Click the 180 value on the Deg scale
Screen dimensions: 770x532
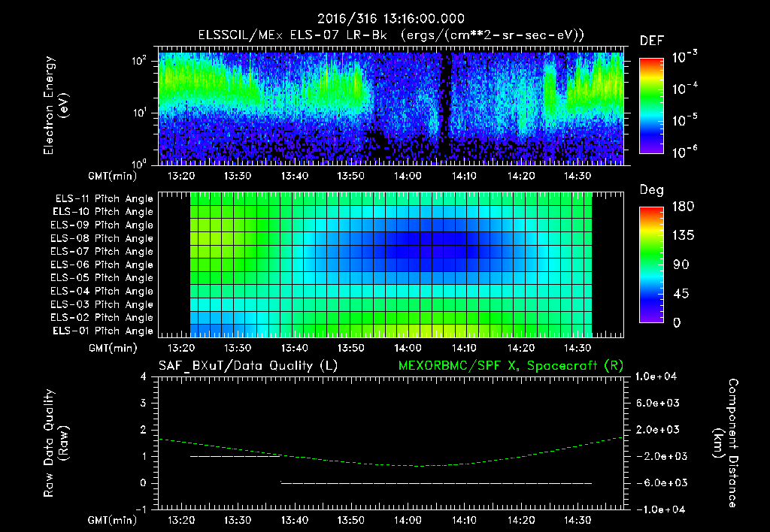[x=683, y=207]
